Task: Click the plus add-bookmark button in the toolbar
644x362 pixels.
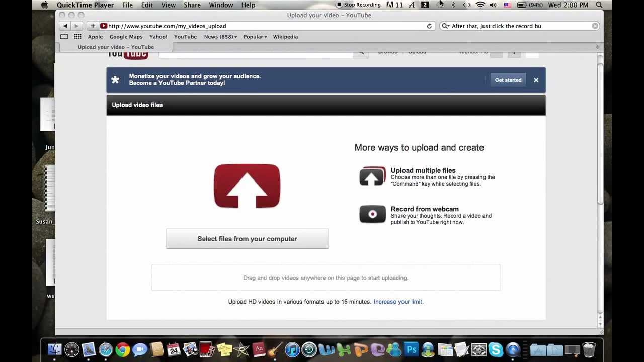Action: coord(93,26)
